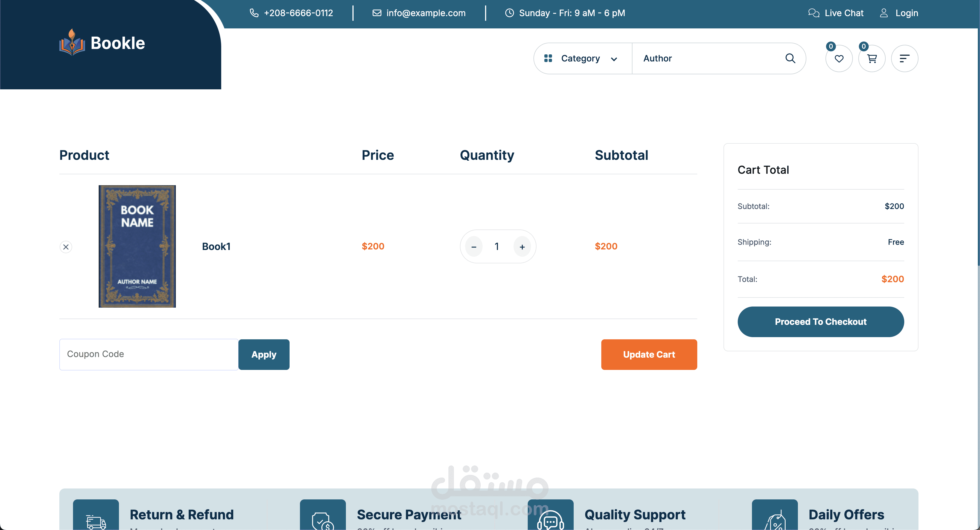Open the wishlist heart icon
Image resolution: width=980 pixels, height=530 pixels.
[839, 58]
